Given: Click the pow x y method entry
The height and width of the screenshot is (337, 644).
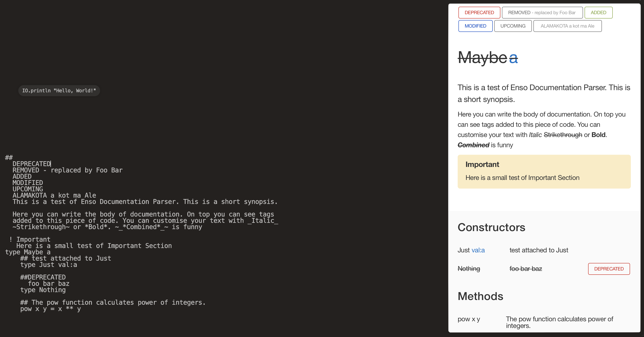Looking at the screenshot, I should [x=469, y=319].
